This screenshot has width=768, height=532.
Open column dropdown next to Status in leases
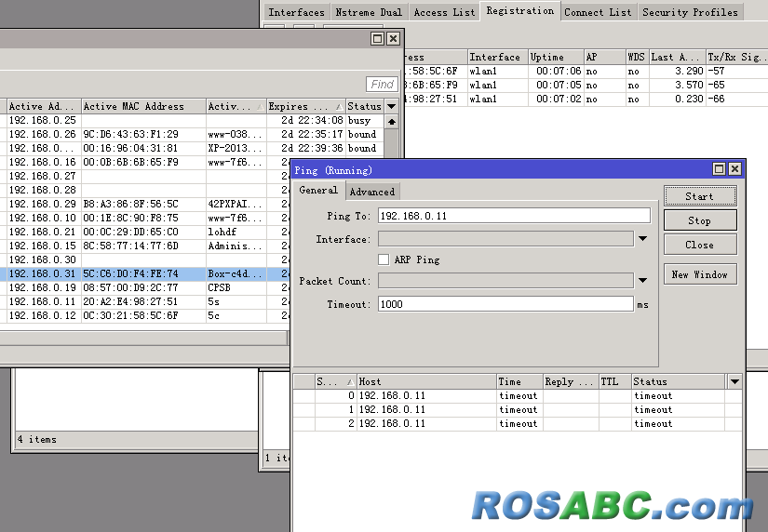pyautogui.click(x=391, y=106)
